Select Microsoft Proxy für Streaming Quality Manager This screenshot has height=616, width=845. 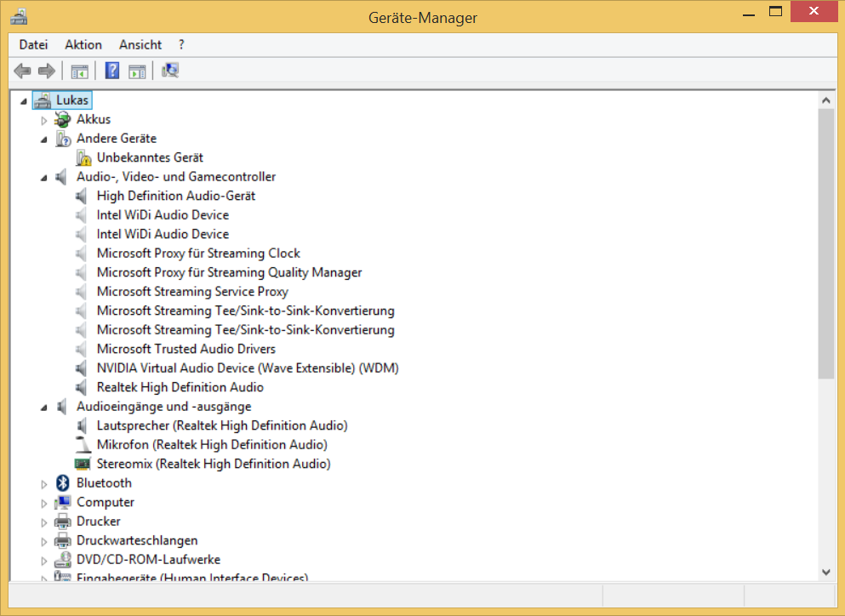(229, 273)
